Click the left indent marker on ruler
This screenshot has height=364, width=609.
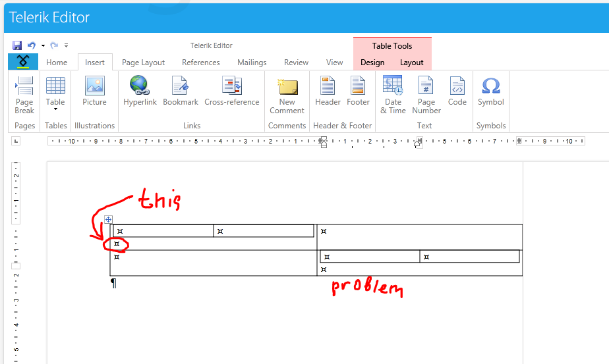pyautogui.click(x=324, y=142)
